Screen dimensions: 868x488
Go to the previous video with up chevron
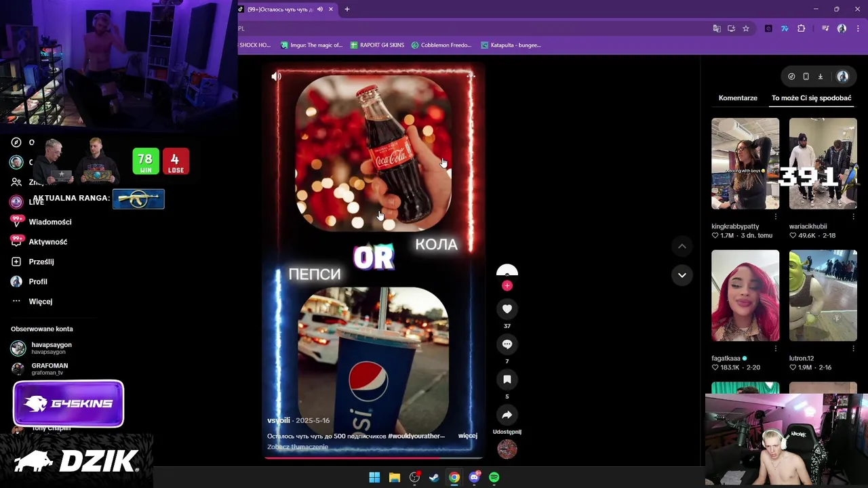682,246
